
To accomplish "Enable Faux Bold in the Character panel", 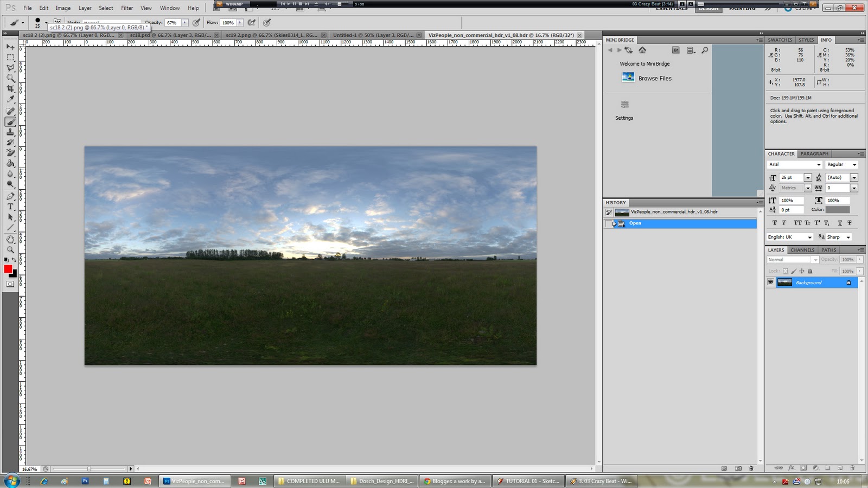I will coord(775,222).
